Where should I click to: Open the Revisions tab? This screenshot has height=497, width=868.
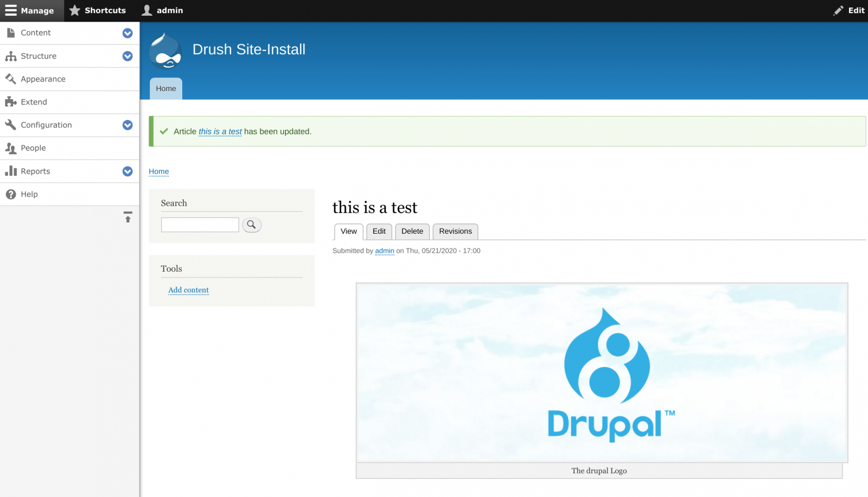456,231
